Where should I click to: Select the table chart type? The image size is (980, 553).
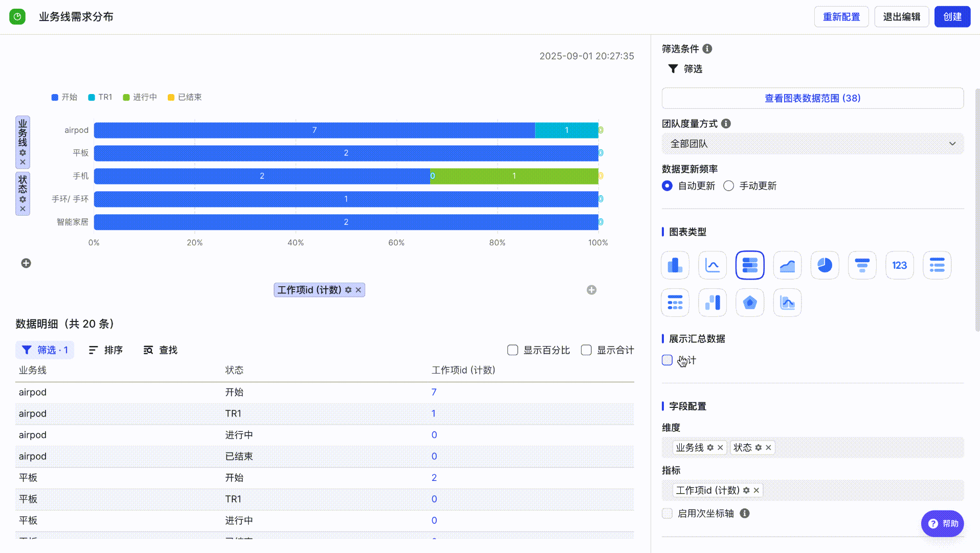pyautogui.click(x=675, y=303)
